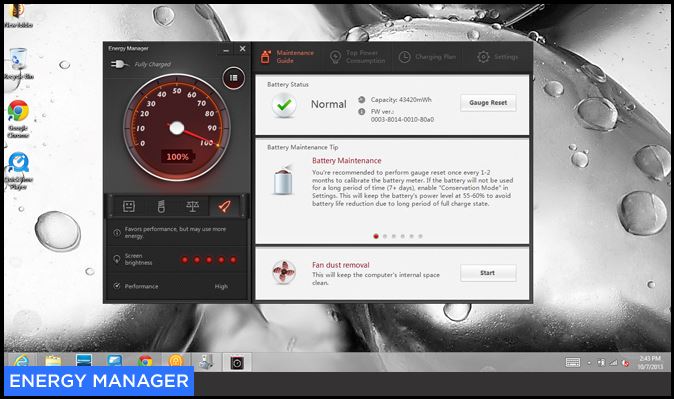Select the rocket high-performance mode icon
The height and width of the screenshot is (399, 674).
tap(224, 206)
